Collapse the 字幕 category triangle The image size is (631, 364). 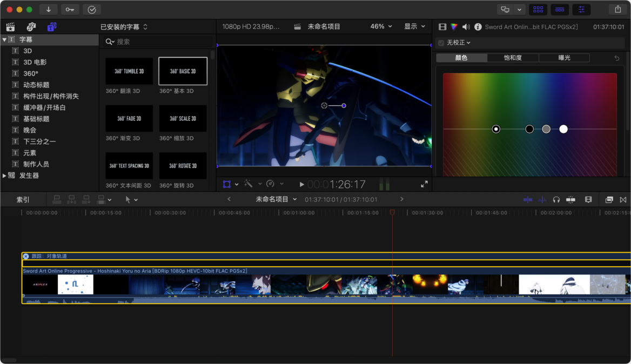[4, 39]
